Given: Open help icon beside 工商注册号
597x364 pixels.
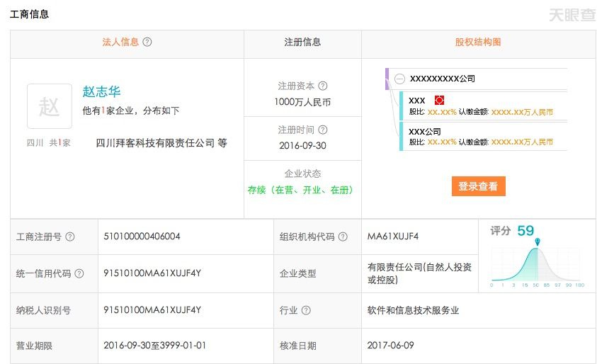Looking at the screenshot, I should click(69, 237).
